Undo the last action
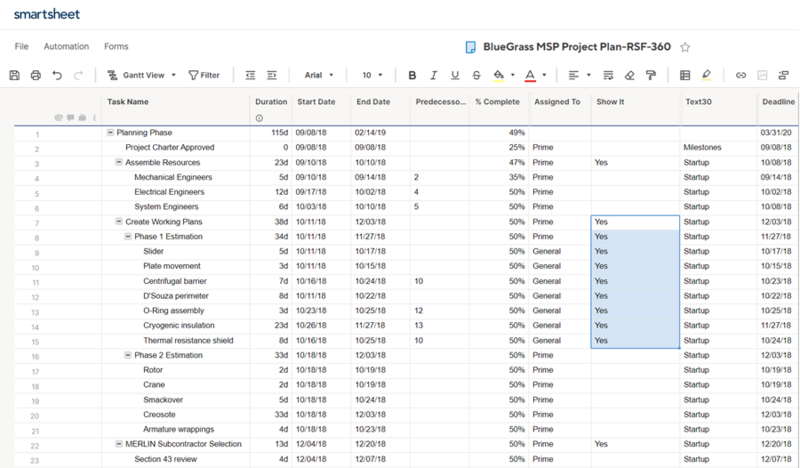Image resolution: width=800 pixels, height=468 pixels. click(x=57, y=75)
